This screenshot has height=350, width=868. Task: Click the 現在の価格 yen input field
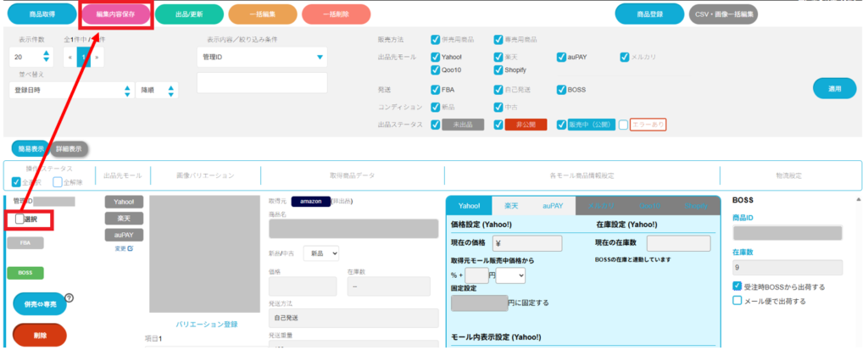pyautogui.click(x=526, y=243)
